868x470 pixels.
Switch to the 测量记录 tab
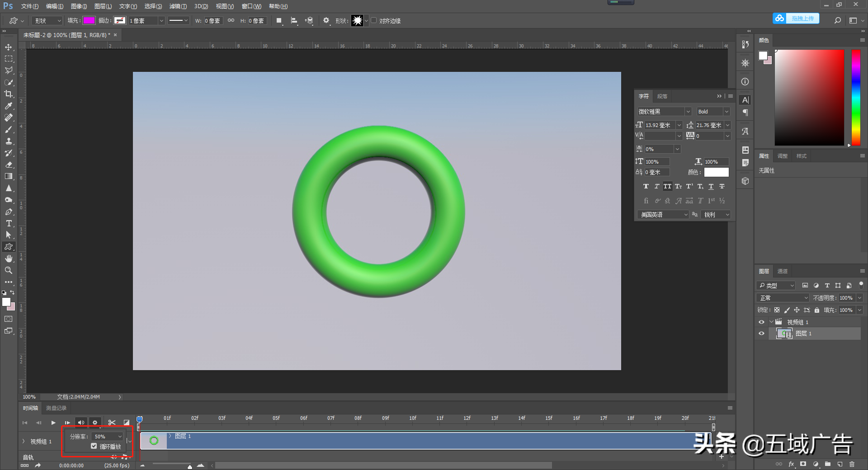pyautogui.click(x=56, y=408)
